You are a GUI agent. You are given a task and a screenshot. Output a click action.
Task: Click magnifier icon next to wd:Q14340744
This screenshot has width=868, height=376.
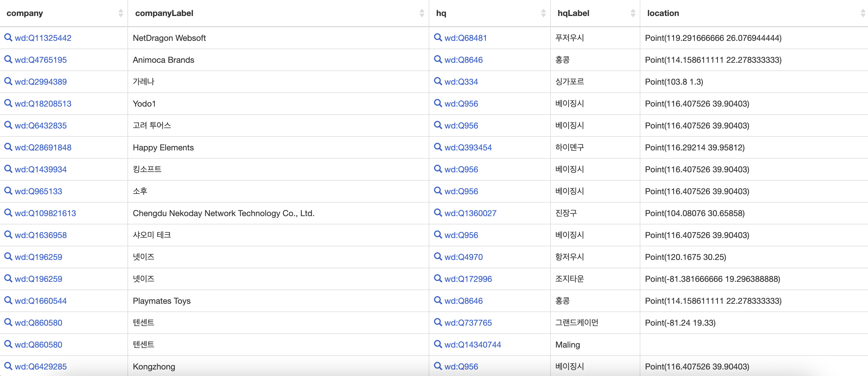[438, 344]
